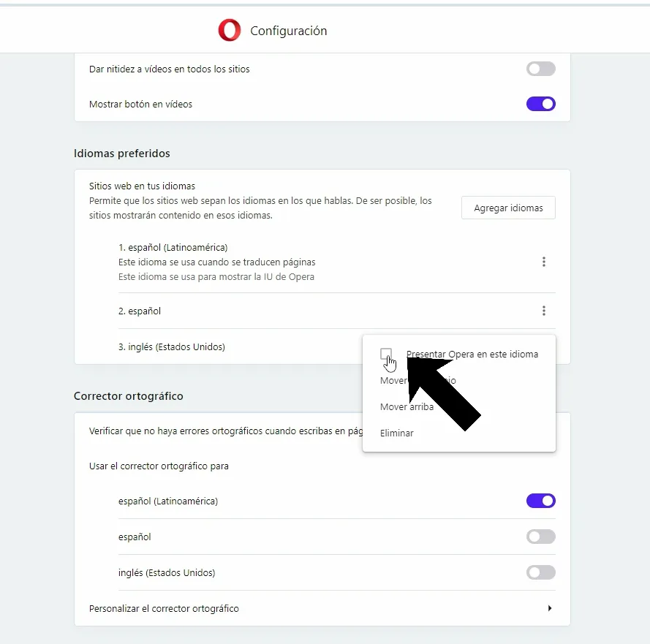Enable the spellcheck toggle for español

pos(540,537)
